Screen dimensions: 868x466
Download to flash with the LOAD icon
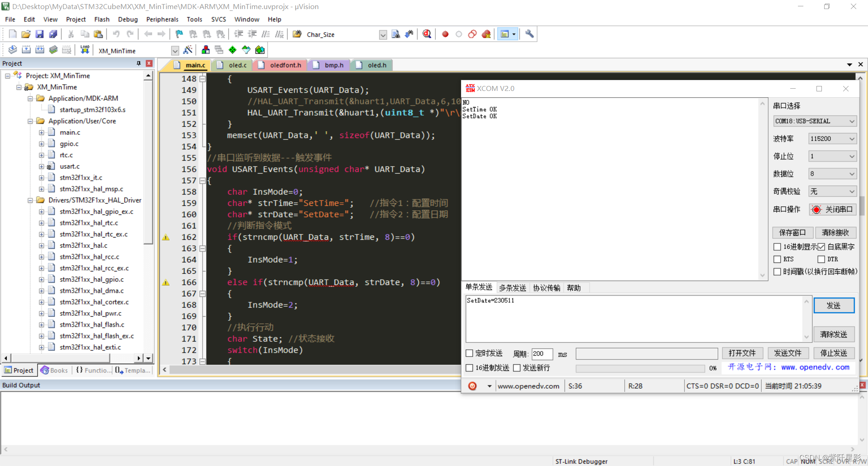[85, 50]
